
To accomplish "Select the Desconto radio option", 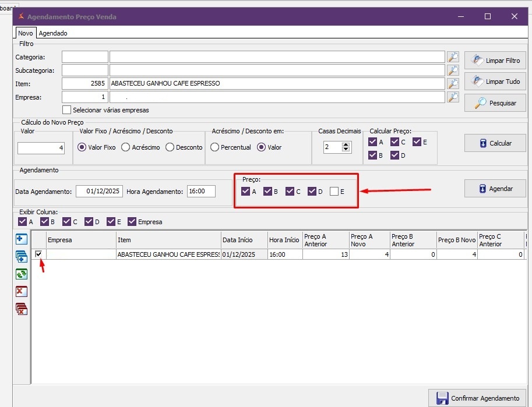I will click(170, 147).
